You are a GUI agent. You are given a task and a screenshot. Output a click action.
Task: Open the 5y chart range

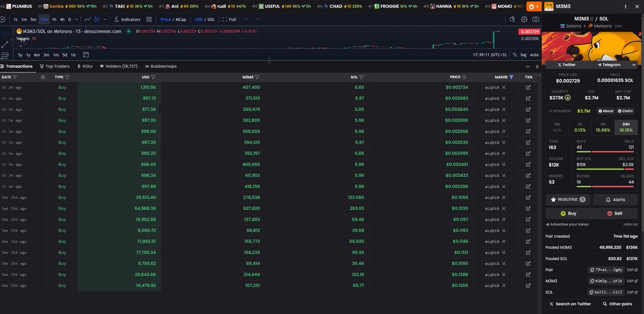click(20, 55)
